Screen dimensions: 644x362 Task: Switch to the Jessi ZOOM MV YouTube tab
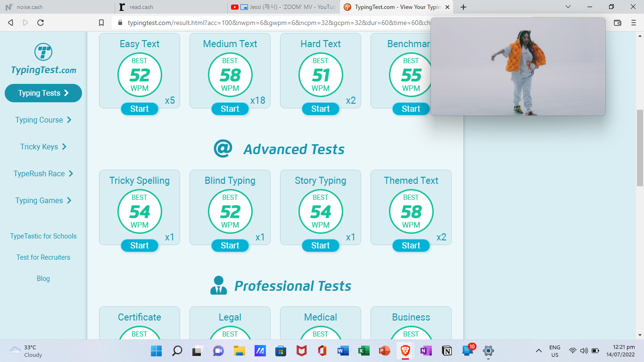[283, 7]
